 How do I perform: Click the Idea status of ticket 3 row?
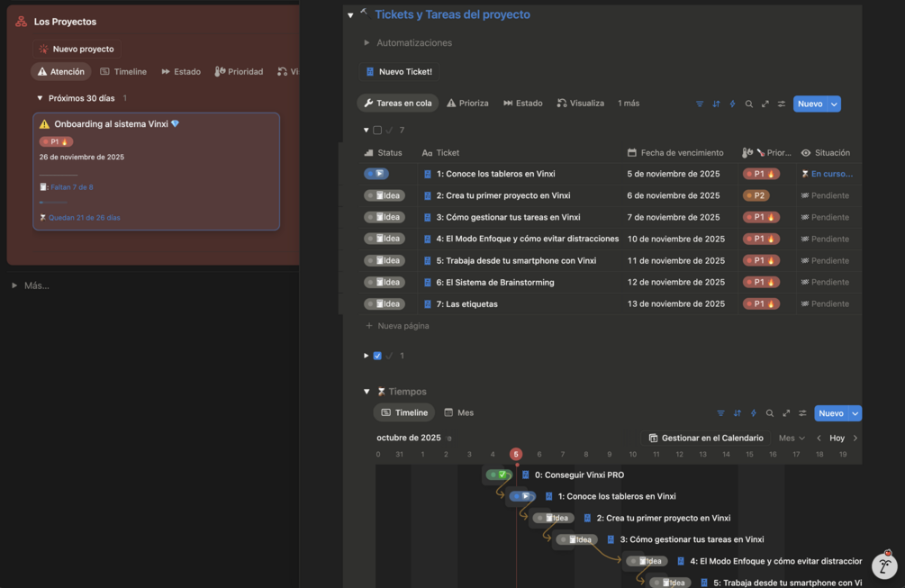click(385, 218)
